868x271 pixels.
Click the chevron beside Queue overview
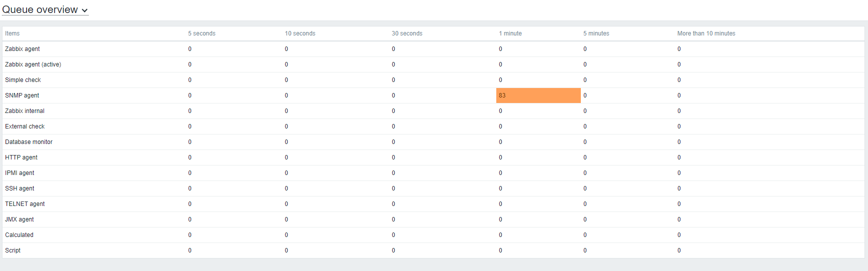(x=85, y=10)
